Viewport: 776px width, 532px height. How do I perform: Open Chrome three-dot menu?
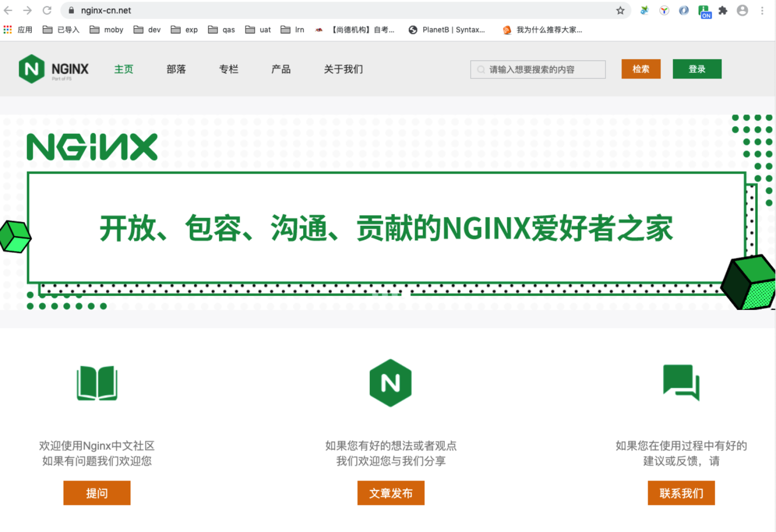(x=762, y=10)
